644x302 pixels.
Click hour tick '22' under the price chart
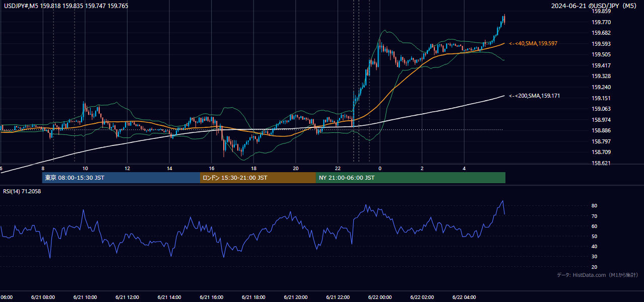tap(338, 169)
